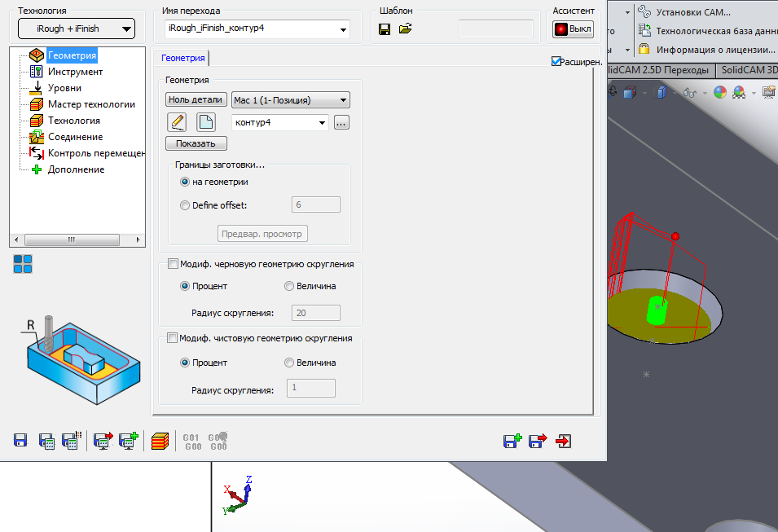Screen dimensions: 778x532
Task: Open the Мас 1 (1- Позиция) dropdown
Action: pyautogui.click(x=291, y=100)
